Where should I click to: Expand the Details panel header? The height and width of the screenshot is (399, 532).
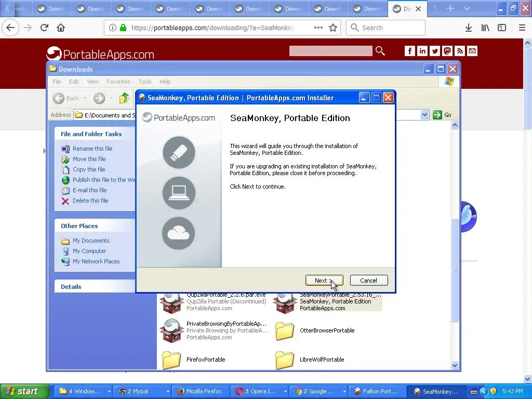click(95, 287)
